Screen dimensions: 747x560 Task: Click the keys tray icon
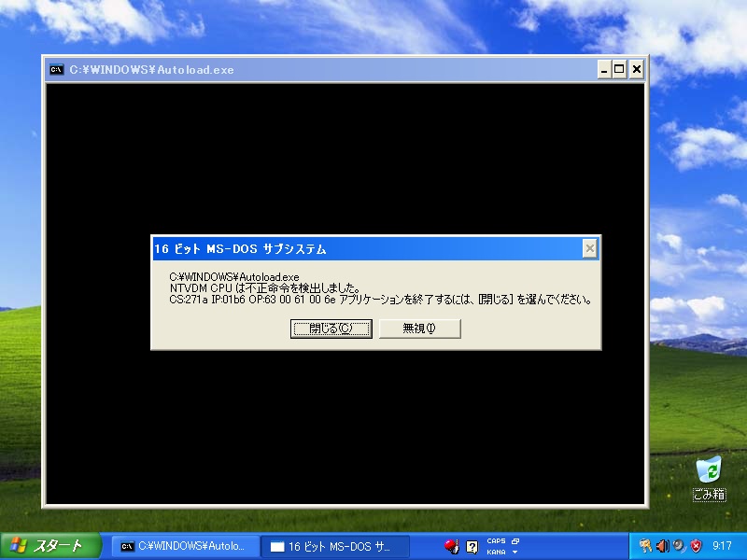coord(645,546)
